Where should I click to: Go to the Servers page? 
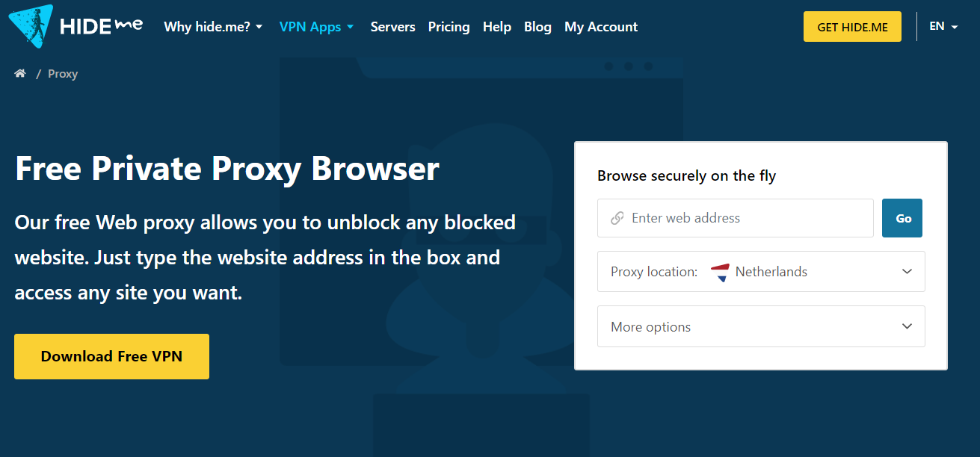(x=392, y=27)
